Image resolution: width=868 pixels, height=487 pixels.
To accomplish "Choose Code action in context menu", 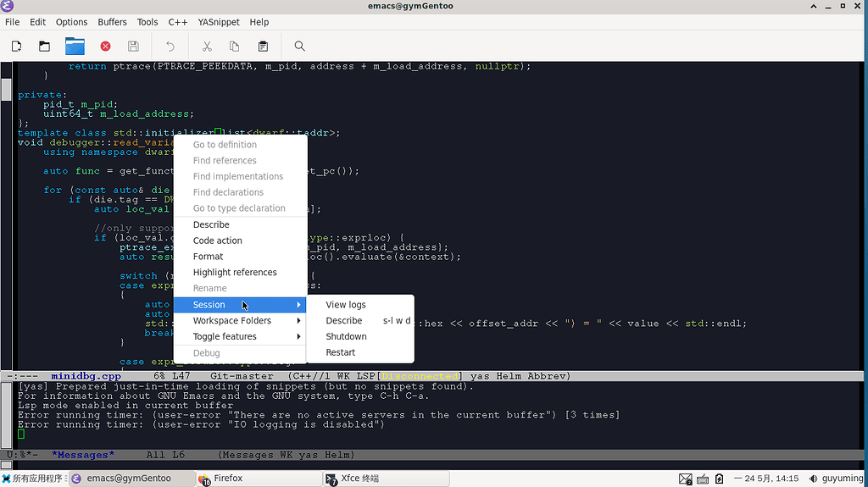I will click(x=240, y=241).
